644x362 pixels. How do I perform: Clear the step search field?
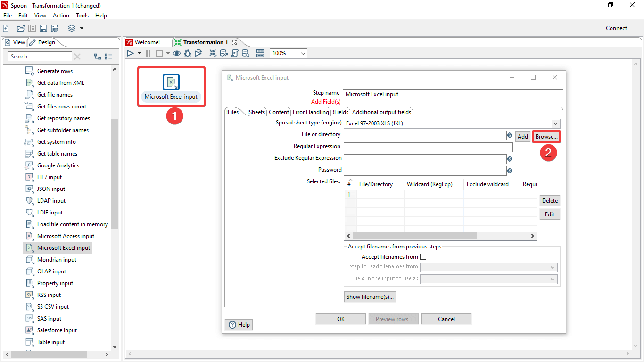(77, 57)
